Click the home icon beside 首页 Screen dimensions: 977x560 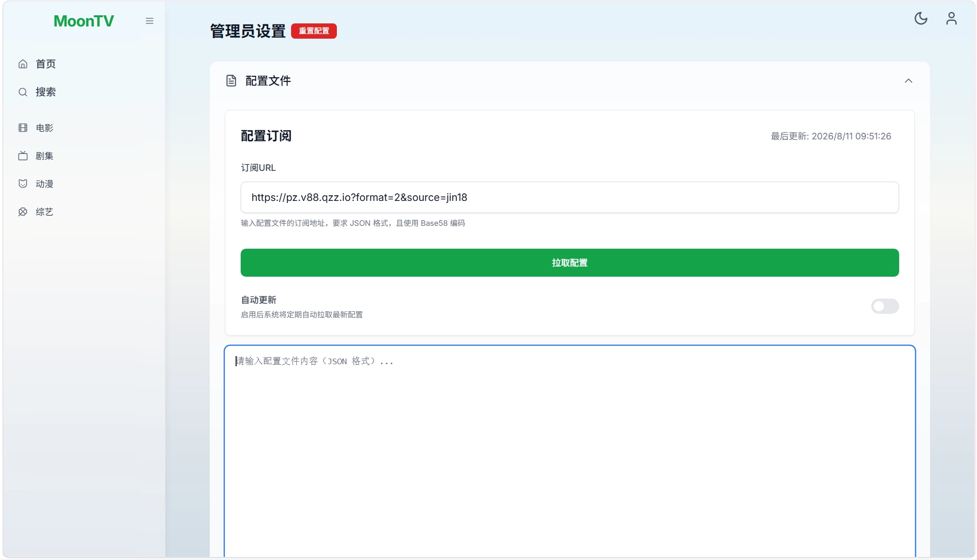click(x=23, y=64)
